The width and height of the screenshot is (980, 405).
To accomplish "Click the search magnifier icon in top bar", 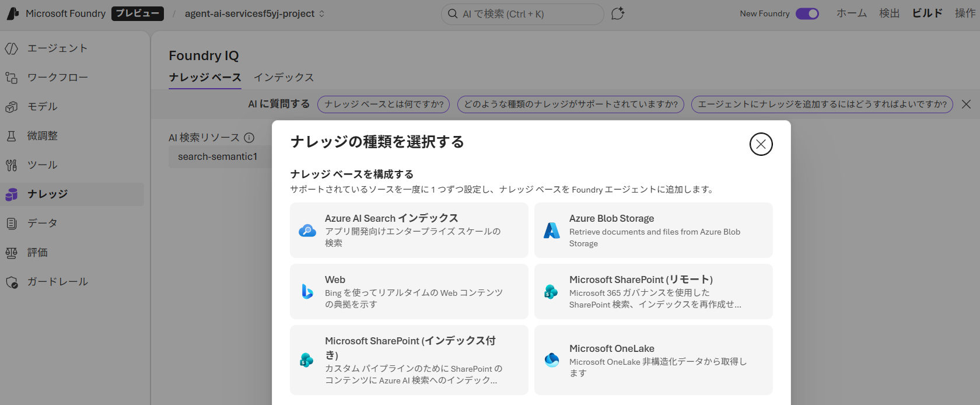I will coord(453,13).
